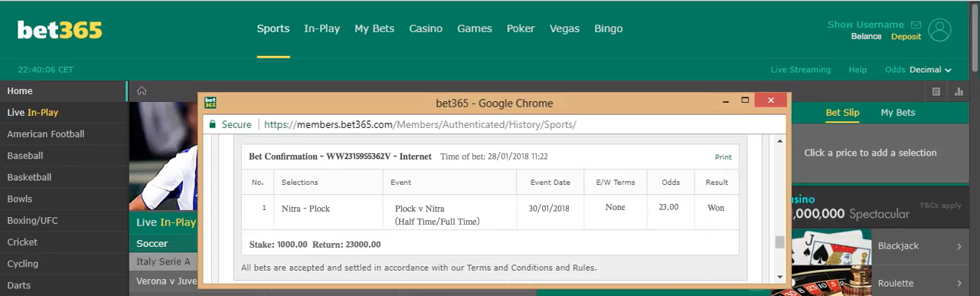
Task: Select Cycling in sidebar
Action: pos(64,264)
